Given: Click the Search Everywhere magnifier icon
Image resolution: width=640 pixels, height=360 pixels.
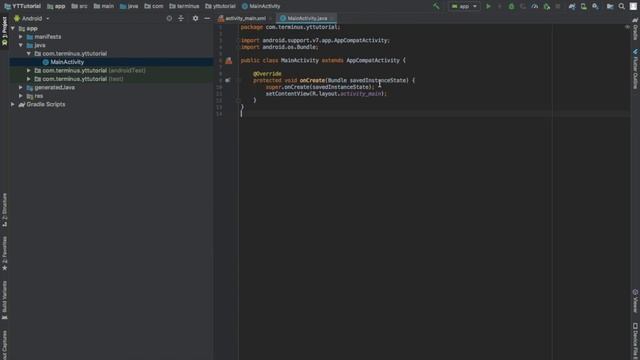Looking at the screenshot, I should pos(622,6).
